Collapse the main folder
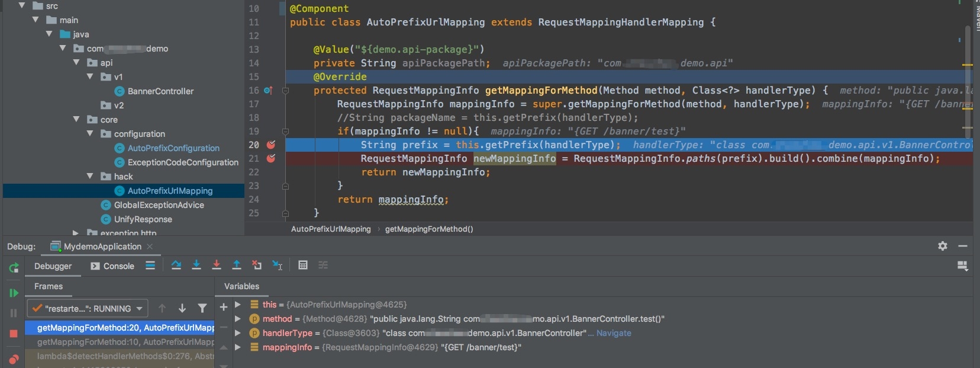This screenshot has height=368, width=980. click(36, 20)
